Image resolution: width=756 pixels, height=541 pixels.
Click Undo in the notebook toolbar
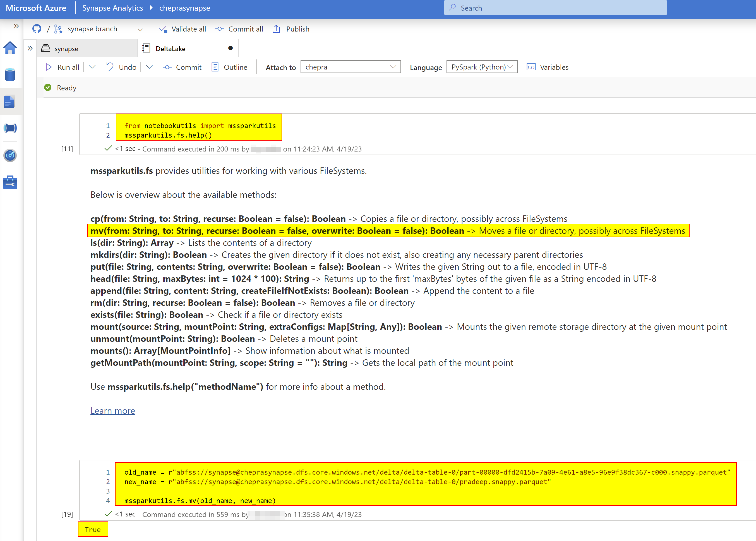(x=121, y=67)
